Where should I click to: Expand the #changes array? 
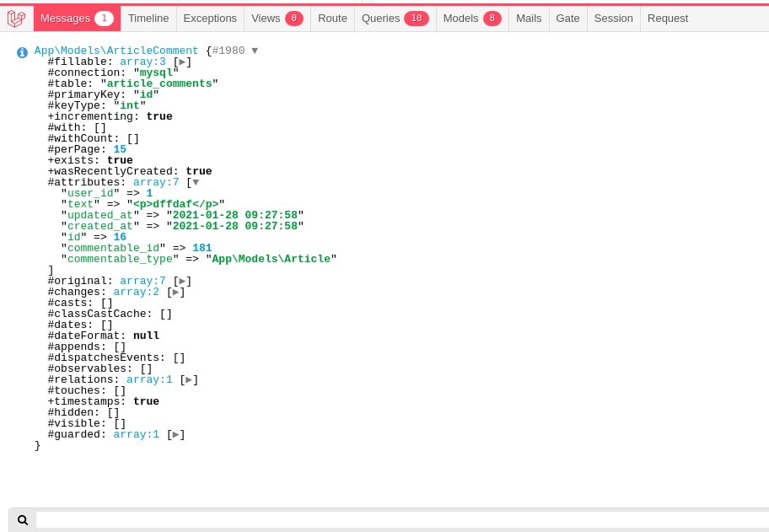(175, 292)
